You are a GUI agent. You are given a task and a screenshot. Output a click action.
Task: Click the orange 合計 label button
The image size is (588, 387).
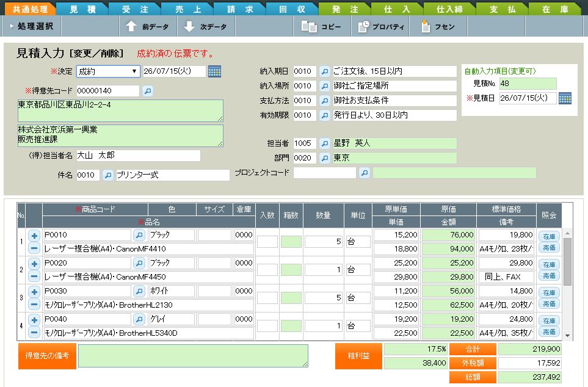tap(473, 349)
